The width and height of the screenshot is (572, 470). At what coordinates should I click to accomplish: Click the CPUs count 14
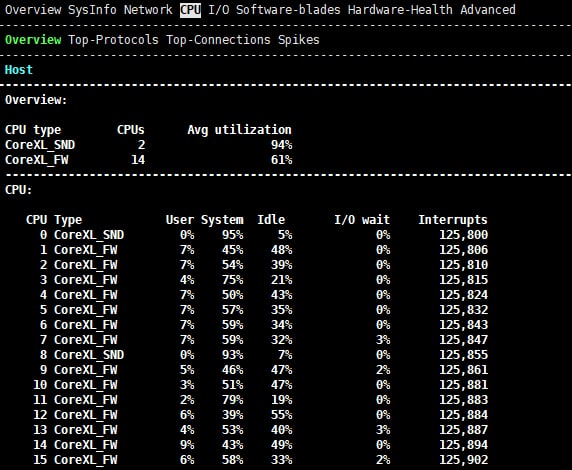[x=138, y=160]
